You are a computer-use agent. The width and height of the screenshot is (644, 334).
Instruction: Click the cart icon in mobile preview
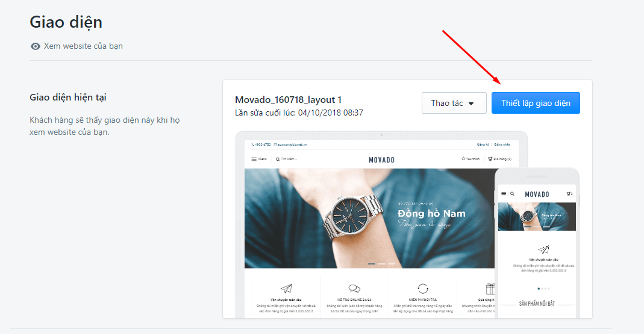click(x=569, y=194)
